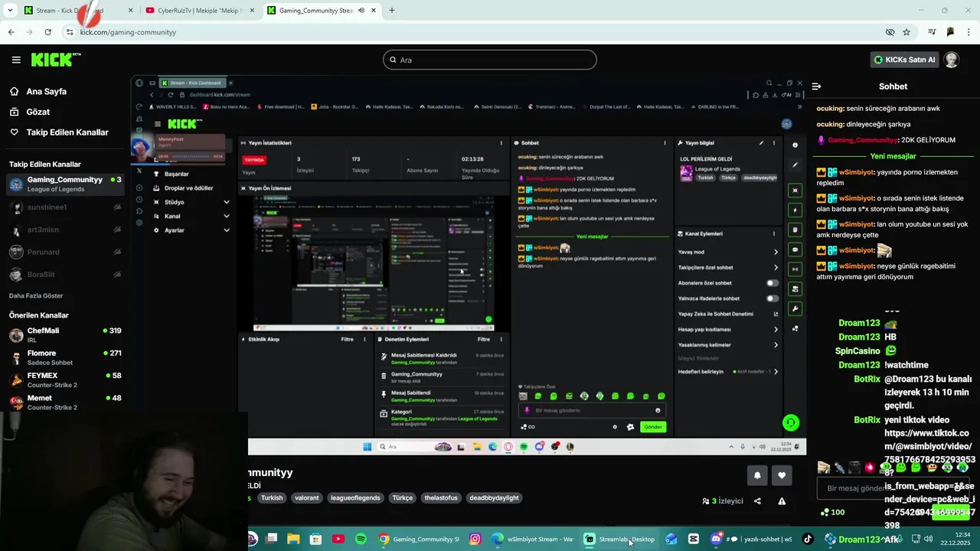Open sunshine1 offline channel in sidebar
Image resolution: width=980 pixels, height=551 pixels.
click(x=65, y=207)
